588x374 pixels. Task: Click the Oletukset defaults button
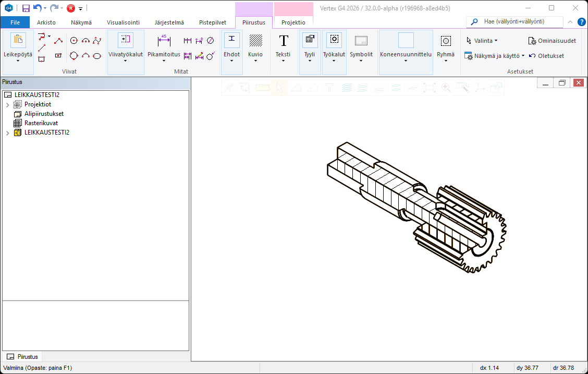pos(546,56)
